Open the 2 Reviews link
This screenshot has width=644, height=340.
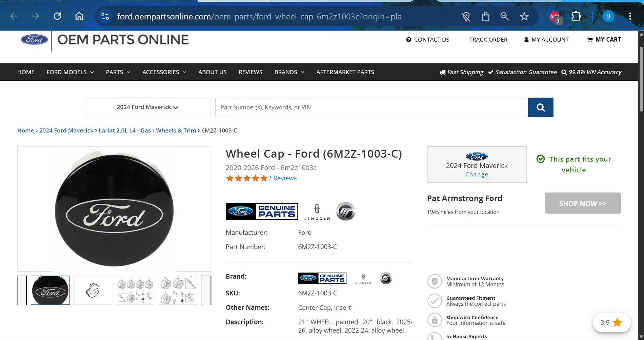[x=282, y=178]
